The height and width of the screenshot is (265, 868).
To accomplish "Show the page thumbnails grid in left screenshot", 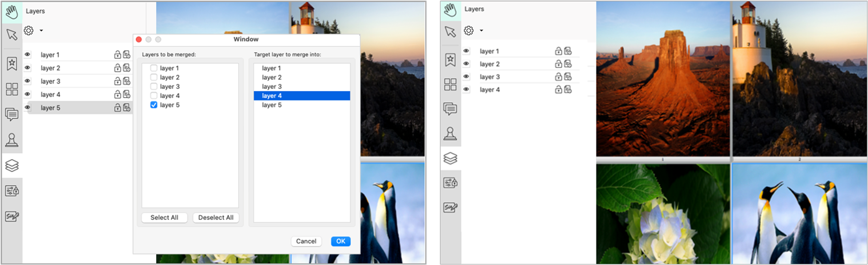I will point(12,89).
